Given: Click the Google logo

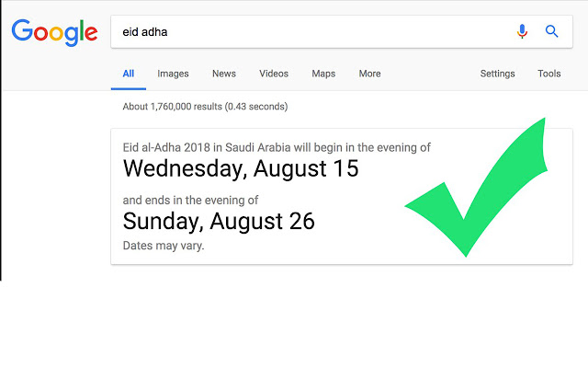Looking at the screenshot, I should pos(54,32).
